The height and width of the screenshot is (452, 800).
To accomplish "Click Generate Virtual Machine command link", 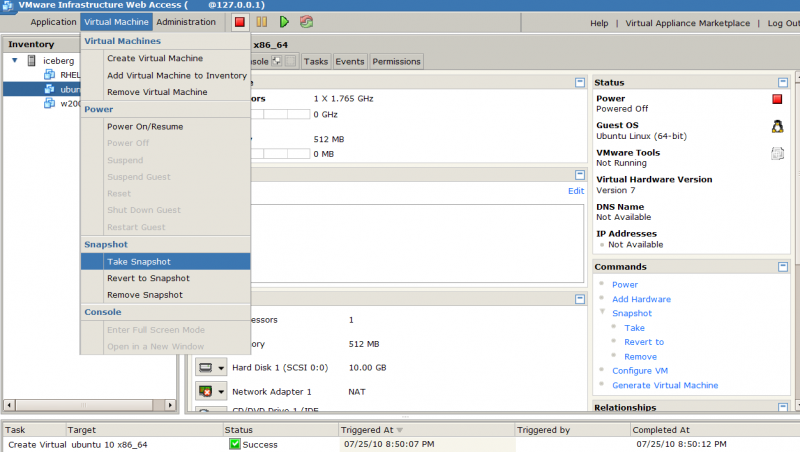I will [665, 385].
